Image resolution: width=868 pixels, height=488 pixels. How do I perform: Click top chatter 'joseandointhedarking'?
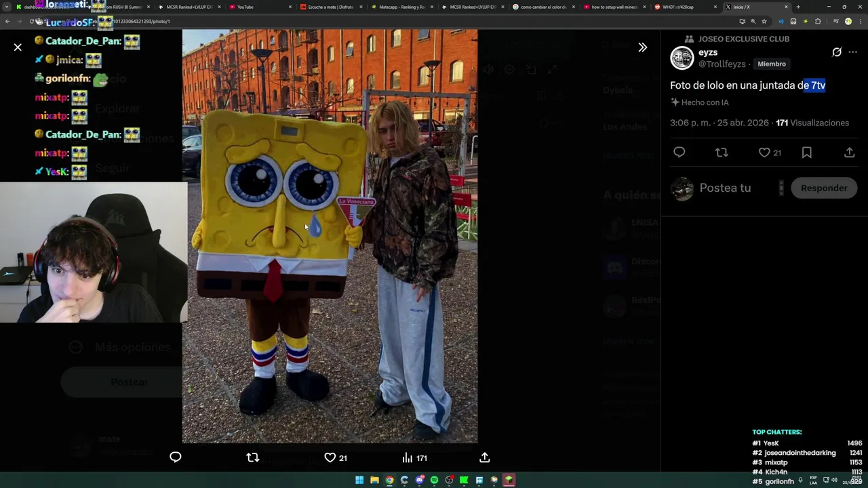pos(800,453)
